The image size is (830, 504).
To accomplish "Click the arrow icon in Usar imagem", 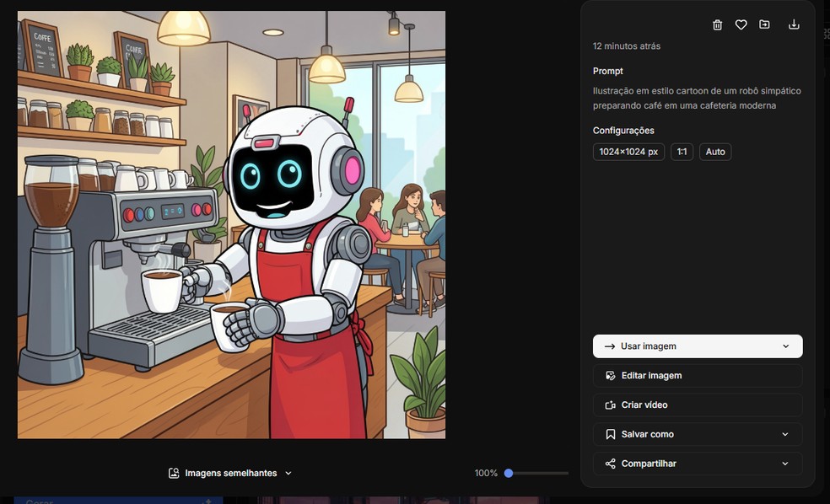I will 610,346.
